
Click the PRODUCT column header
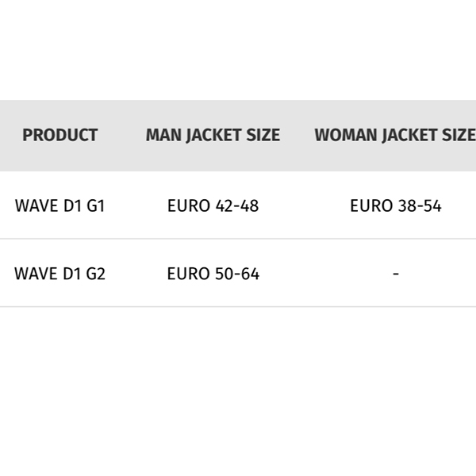pos(59,135)
